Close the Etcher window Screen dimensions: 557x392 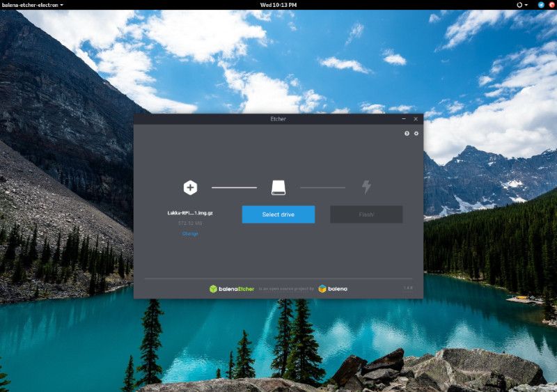click(416, 119)
